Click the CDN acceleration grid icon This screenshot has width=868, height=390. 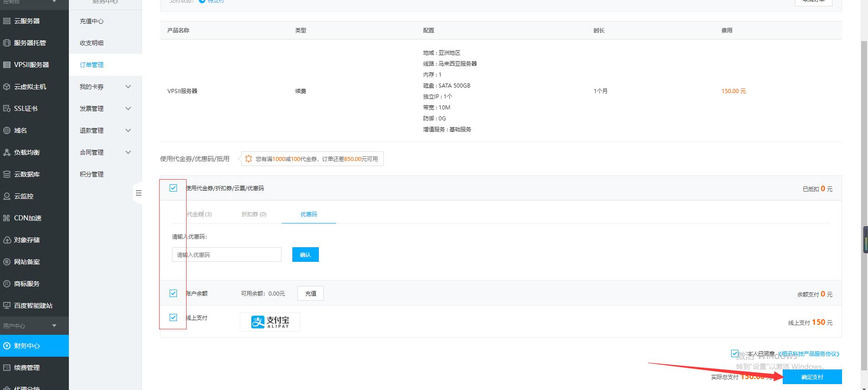[x=7, y=218]
